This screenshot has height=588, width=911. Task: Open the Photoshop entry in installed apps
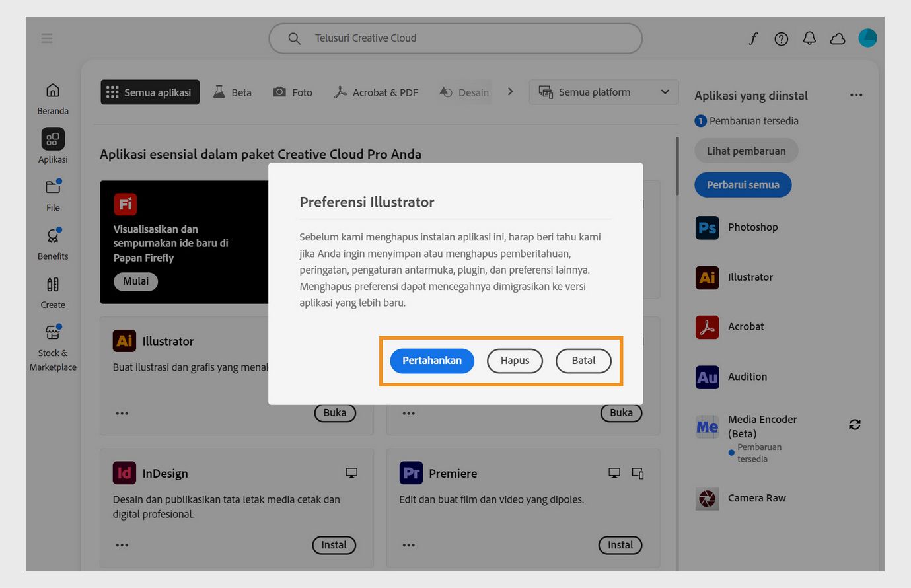point(708,227)
